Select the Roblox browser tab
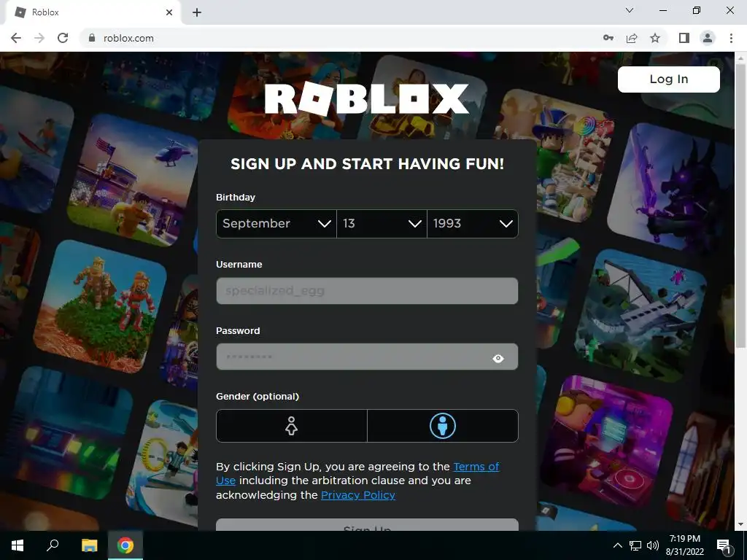 [x=93, y=12]
